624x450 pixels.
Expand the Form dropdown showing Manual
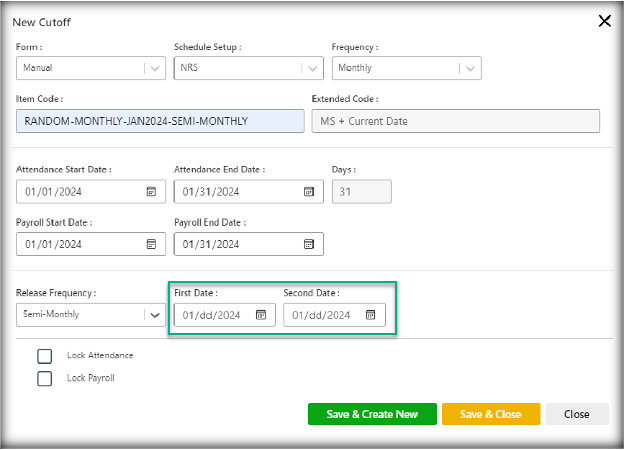click(x=153, y=68)
